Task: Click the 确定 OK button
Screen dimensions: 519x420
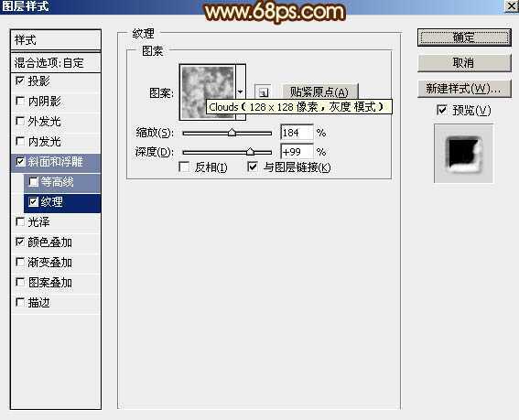Action: click(x=464, y=38)
